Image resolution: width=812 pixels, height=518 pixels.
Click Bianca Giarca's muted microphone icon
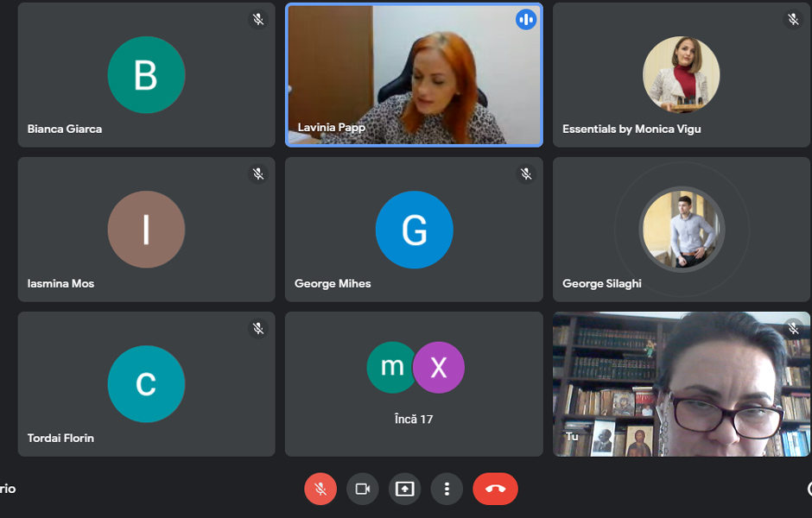(x=258, y=20)
